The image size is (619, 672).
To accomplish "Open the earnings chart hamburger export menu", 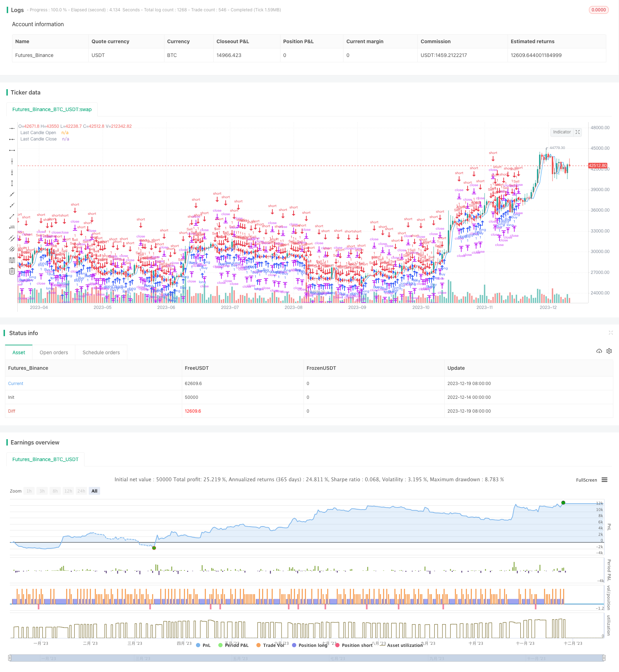I will [604, 480].
